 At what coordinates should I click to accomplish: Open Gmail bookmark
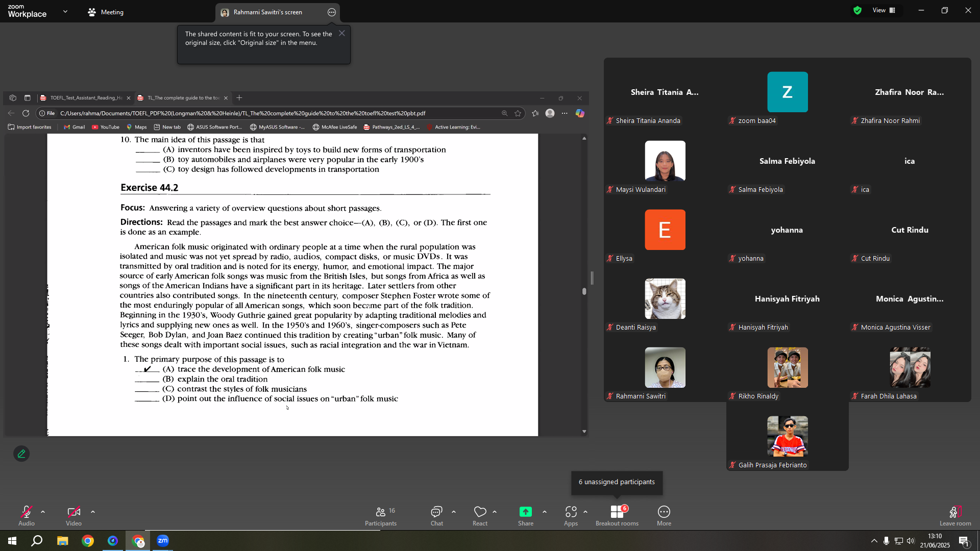[x=75, y=127]
